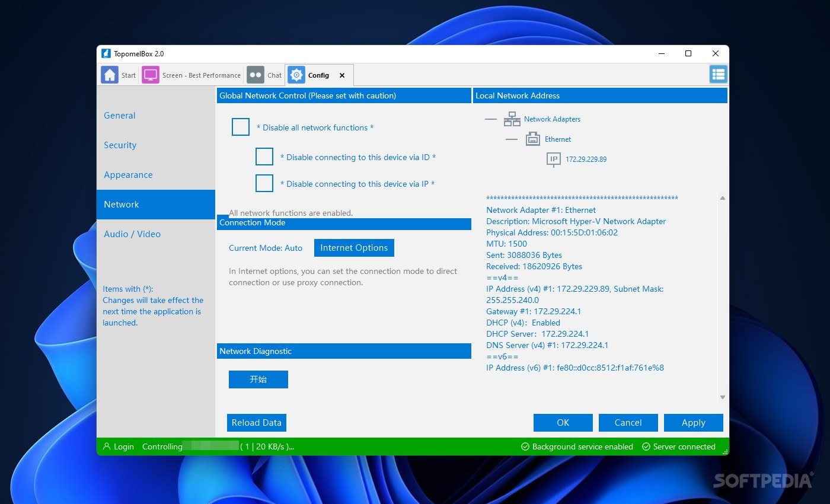Click the Background service enabled checkmark icon
Screen dimensions: 830x504
coord(525,446)
